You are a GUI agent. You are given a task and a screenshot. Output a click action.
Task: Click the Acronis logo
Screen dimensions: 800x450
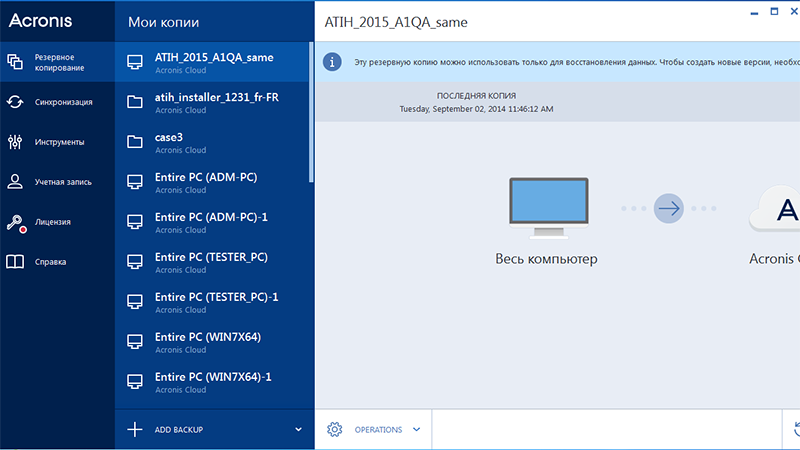[40, 20]
